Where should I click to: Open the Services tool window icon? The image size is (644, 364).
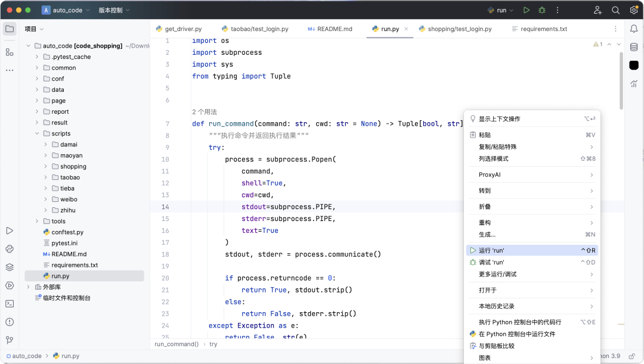(10, 285)
